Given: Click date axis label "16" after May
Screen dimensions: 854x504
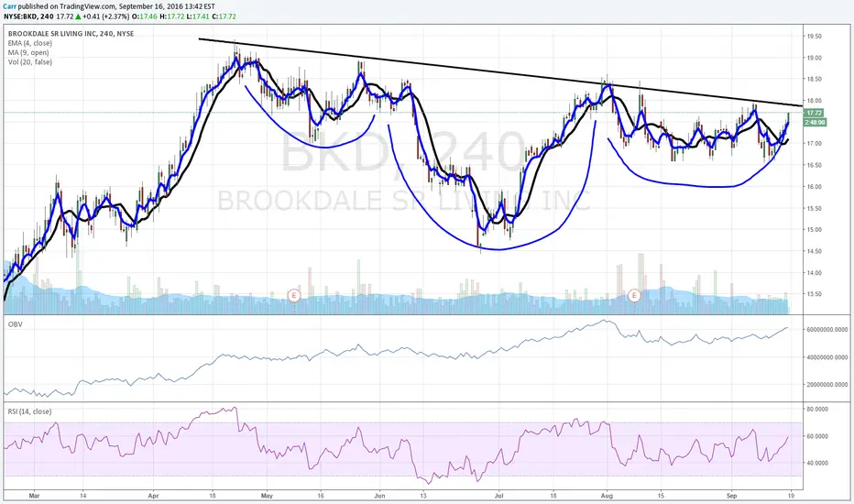Looking at the screenshot, I should pos(321,496).
